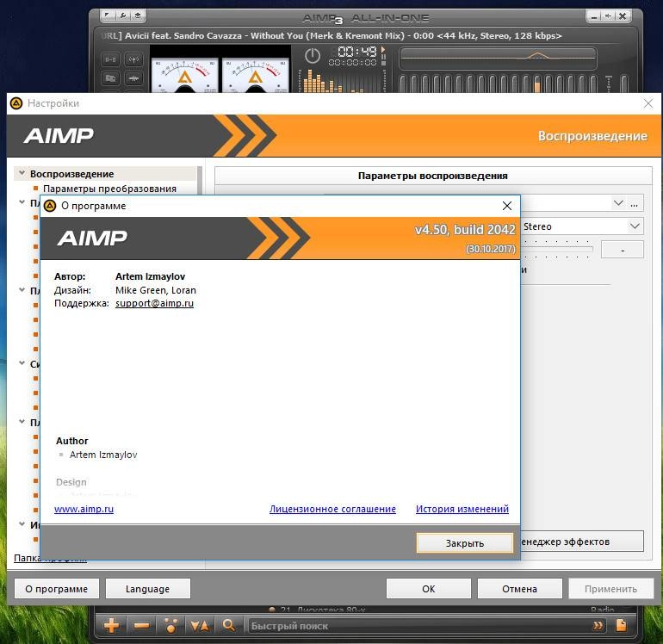This screenshot has height=644, width=663.
Task: Click the dotted slider below the Stereo dropdown
Action: [x=557, y=250]
